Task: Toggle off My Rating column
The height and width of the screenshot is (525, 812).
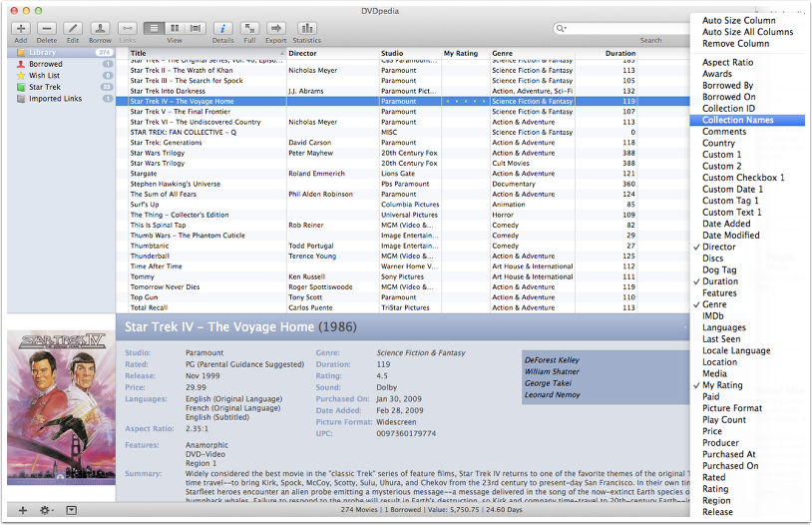Action: pos(722,385)
